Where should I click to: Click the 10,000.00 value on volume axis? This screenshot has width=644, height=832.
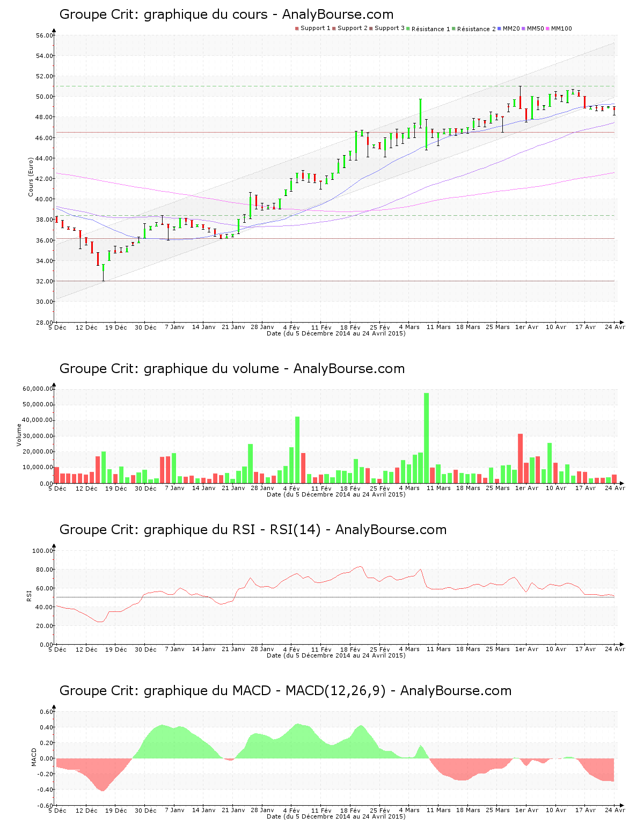[x=38, y=468]
